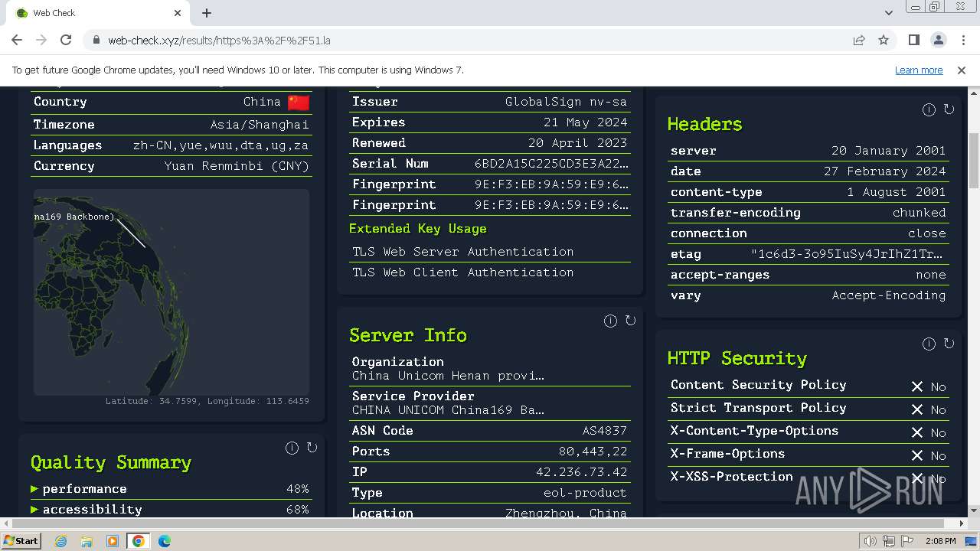Viewport: 980px width, 551px height.
Task: Open info for HTTP Security card
Action: pyautogui.click(x=929, y=344)
